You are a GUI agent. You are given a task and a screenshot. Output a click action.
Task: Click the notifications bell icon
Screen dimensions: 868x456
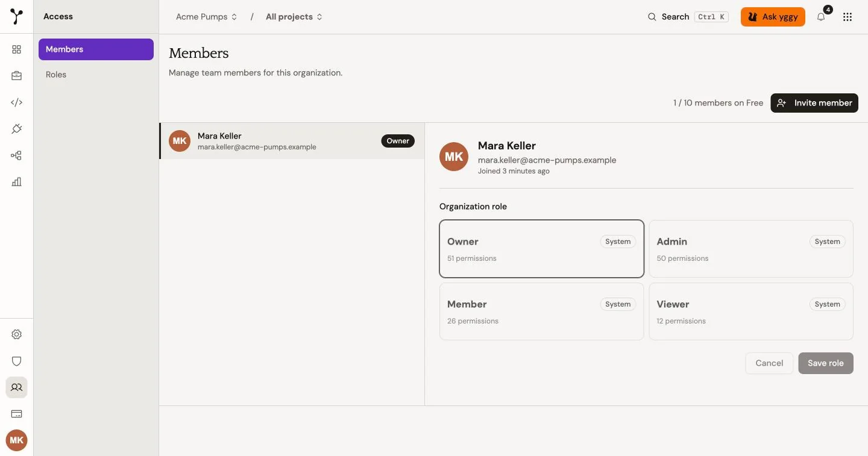tap(821, 17)
